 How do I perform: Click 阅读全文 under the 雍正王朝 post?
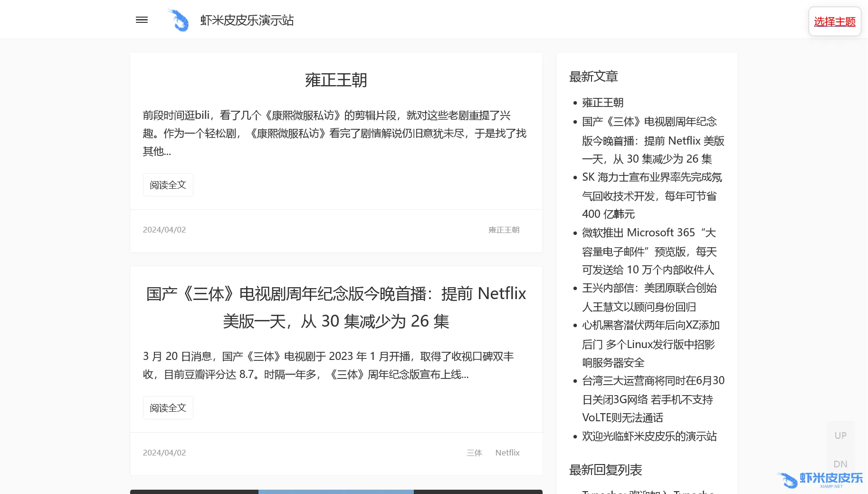point(168,185)
